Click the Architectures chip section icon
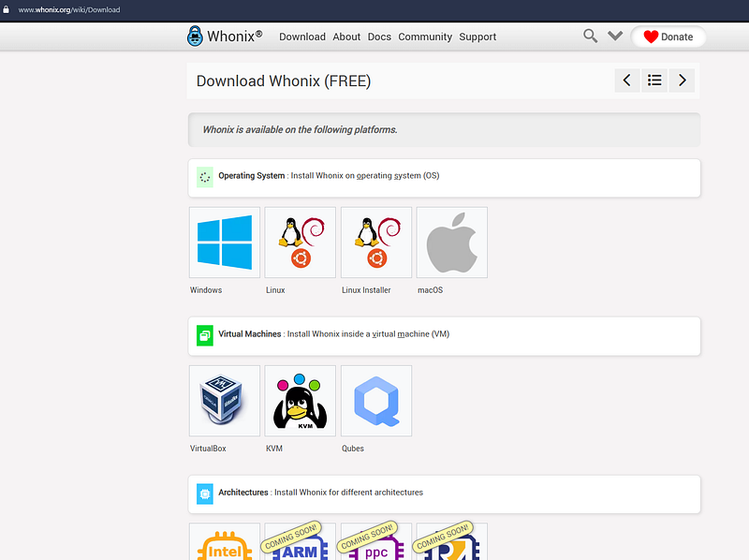The height and width of the screenshot is (560, 749). [x=205, y=494]
